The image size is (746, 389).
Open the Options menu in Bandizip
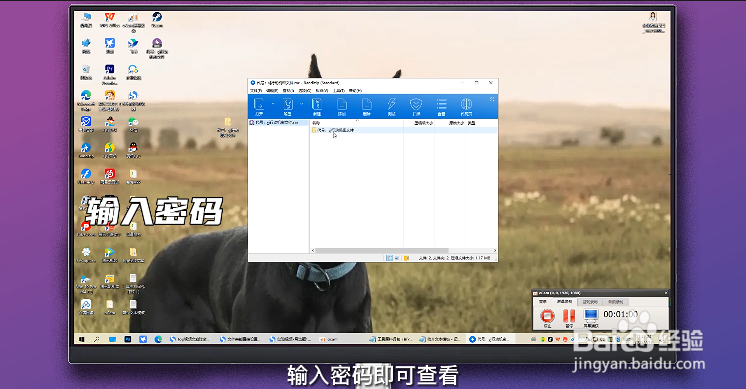(x=304, y=90)
